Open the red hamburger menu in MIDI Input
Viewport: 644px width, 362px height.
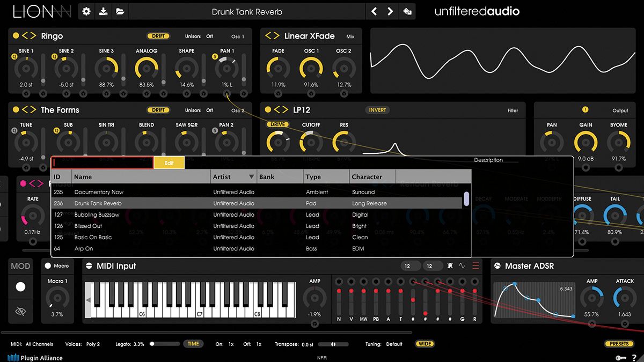(x=475, y=266)
